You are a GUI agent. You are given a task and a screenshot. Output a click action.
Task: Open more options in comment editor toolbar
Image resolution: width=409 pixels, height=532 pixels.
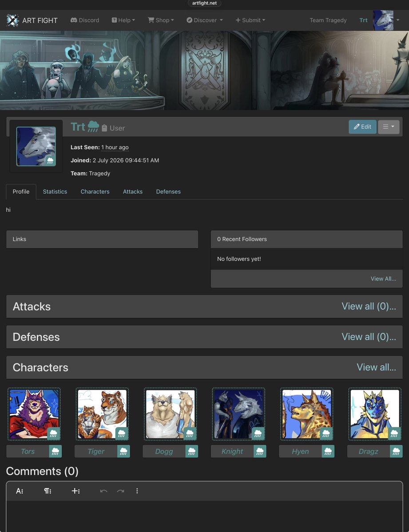[x=137, y=491]
